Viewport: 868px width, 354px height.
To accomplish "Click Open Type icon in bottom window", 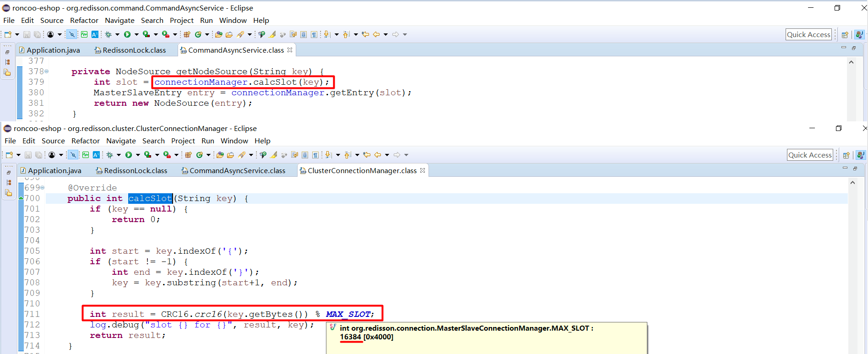I will pos(220,155).
